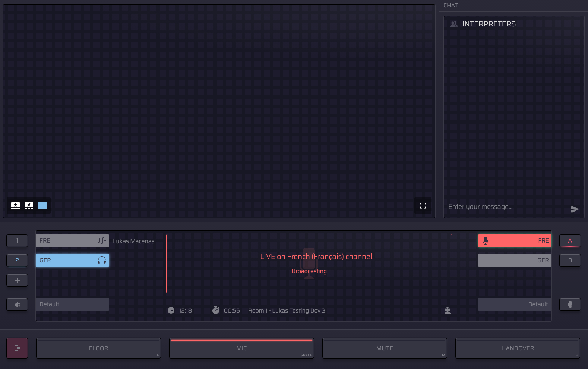The image size is (588, 369).
Task: Select the second pinned video layout icon
Action: (29, 206)
